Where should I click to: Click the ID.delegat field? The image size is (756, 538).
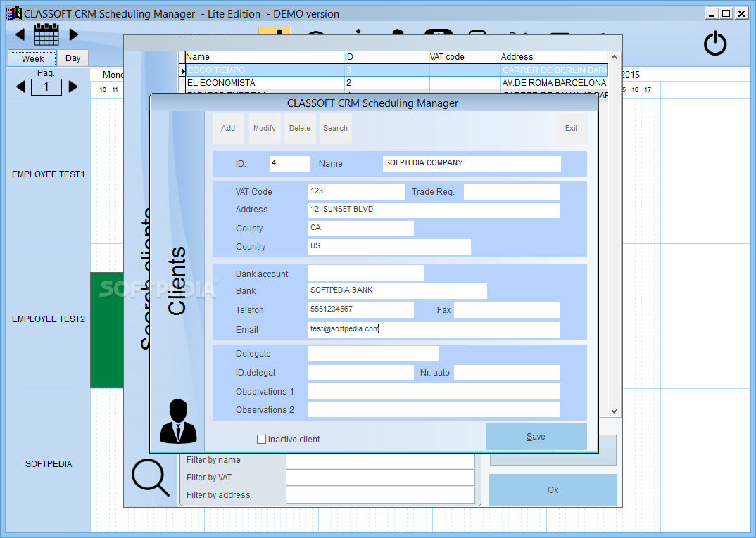(x=360, y=372)
